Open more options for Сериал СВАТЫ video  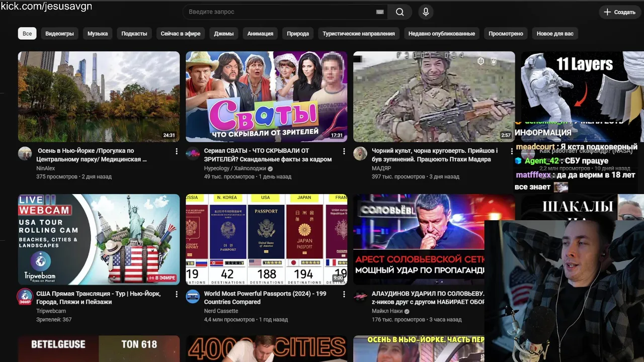344,151
